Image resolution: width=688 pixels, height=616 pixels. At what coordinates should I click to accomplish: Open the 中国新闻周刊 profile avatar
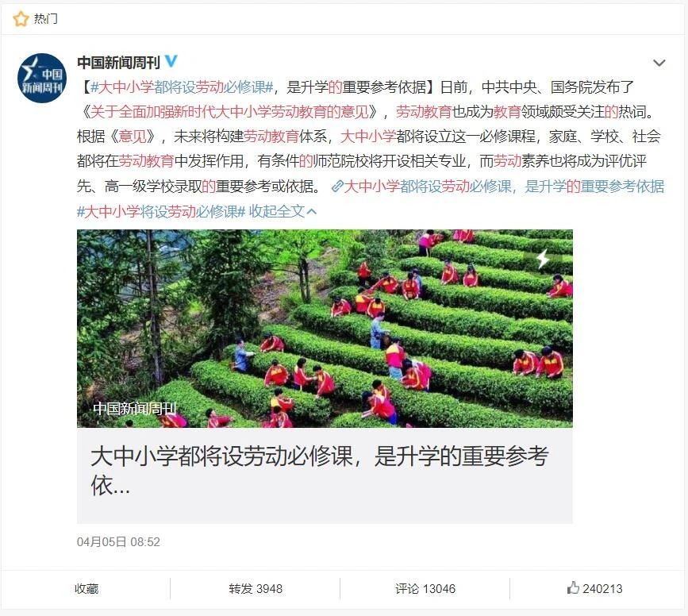click(42, 78)
